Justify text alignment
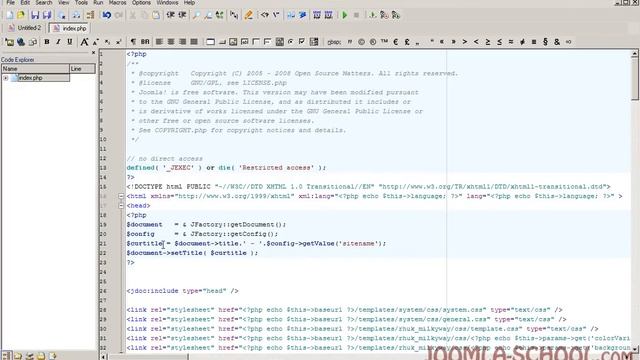 tap(194, 42)
